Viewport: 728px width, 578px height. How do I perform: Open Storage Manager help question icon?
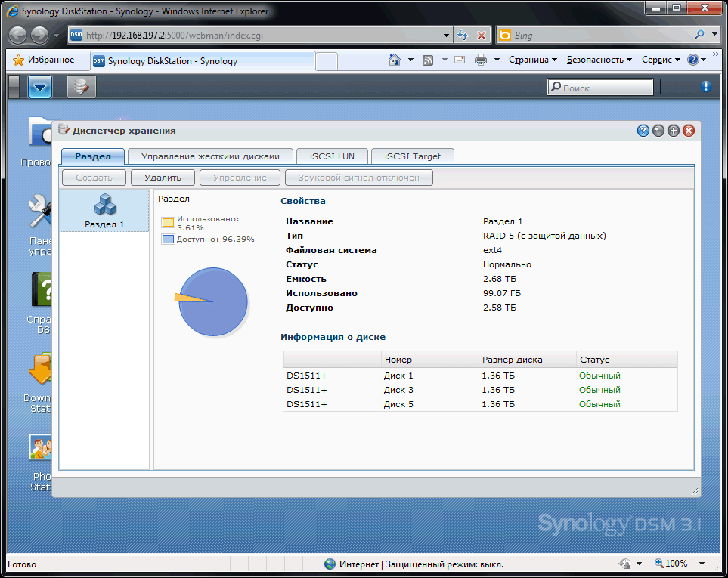click(643, 131)
